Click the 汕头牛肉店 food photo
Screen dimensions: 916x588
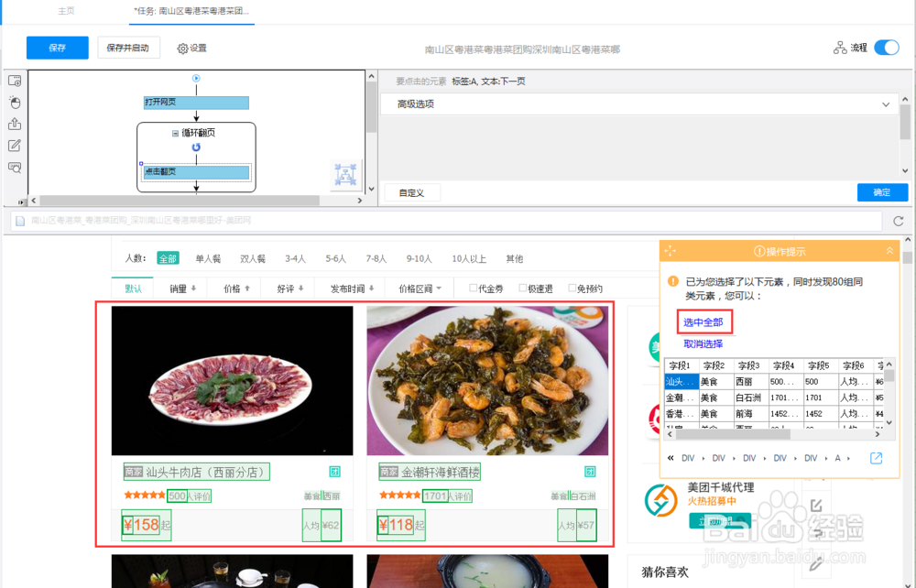tap(232, 381)
